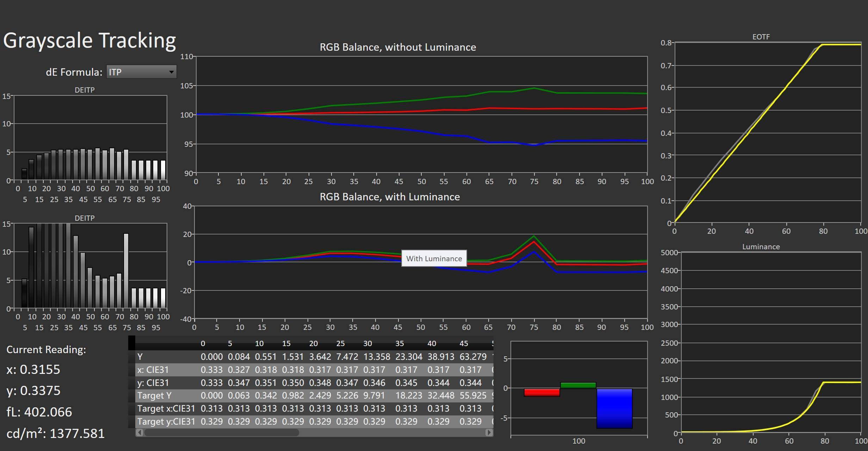Click the Luminance chart title
Screen dimensions: 868x451
point(761,247)
